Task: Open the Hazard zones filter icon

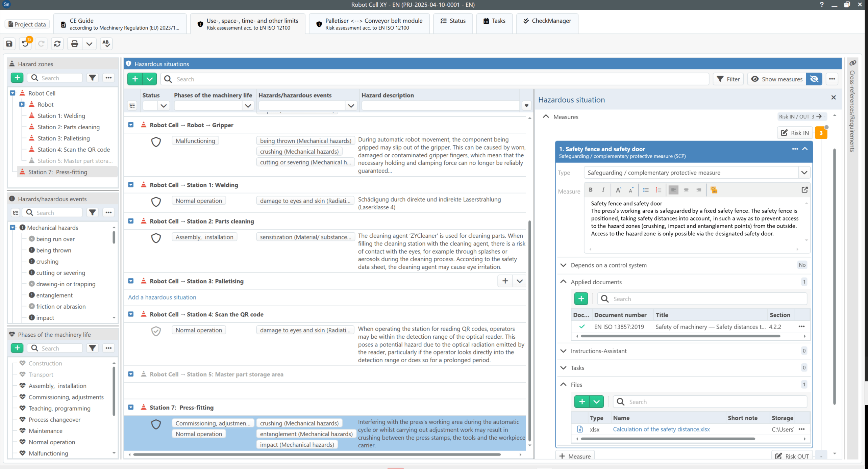Action: [92, 78]
